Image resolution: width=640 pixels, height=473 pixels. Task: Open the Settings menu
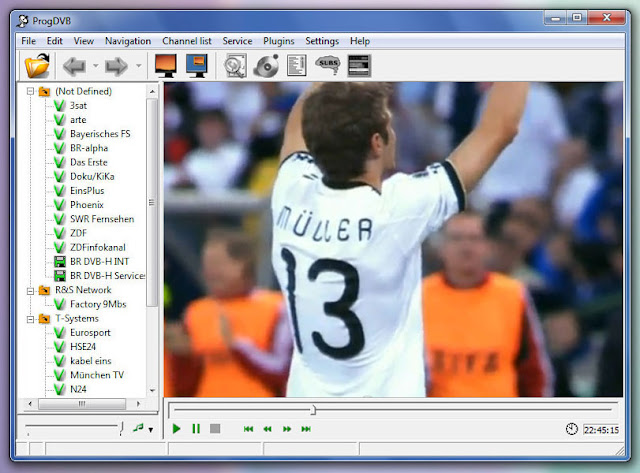pyautogui.click(x=322, y=41)
